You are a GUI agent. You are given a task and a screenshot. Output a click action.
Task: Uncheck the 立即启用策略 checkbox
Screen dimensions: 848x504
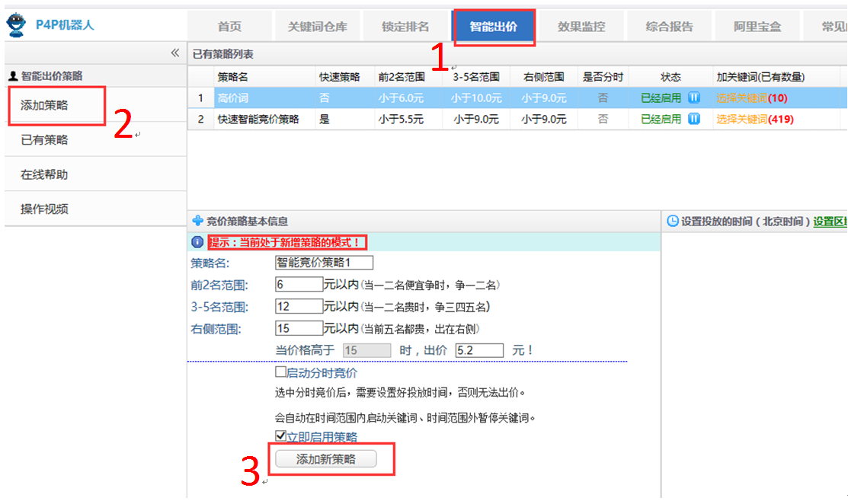280,436
